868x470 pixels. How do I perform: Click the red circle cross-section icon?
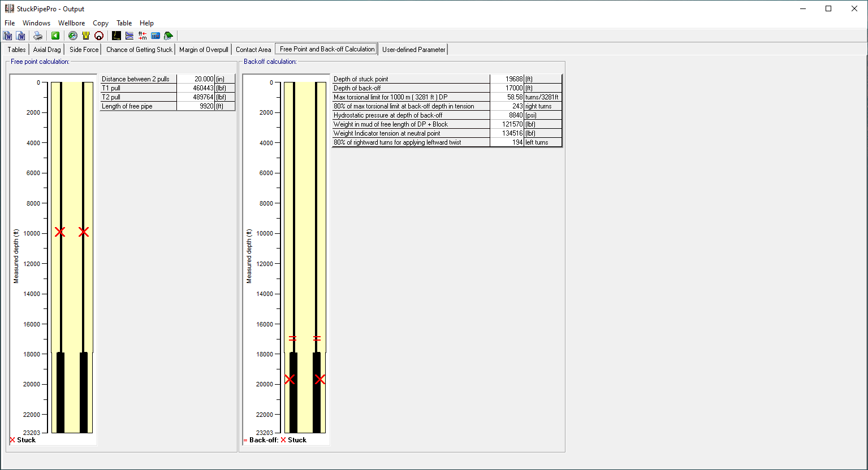click(x=99, y=36)
